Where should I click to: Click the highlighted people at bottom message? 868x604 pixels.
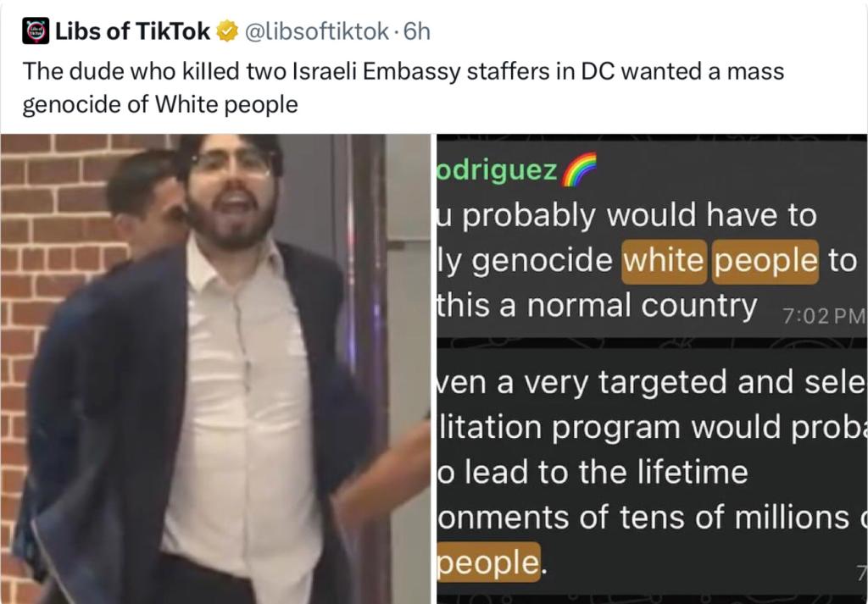click(488, 563)
